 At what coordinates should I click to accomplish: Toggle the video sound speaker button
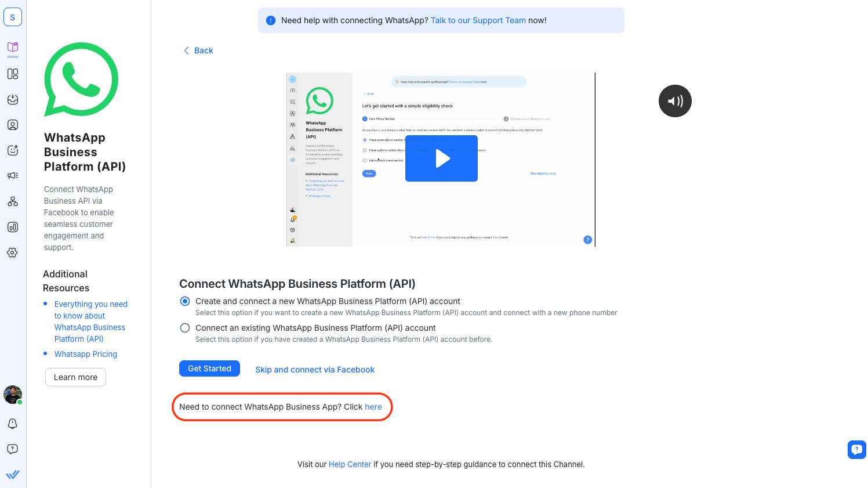pyautogui.click(x=675, y=101)
